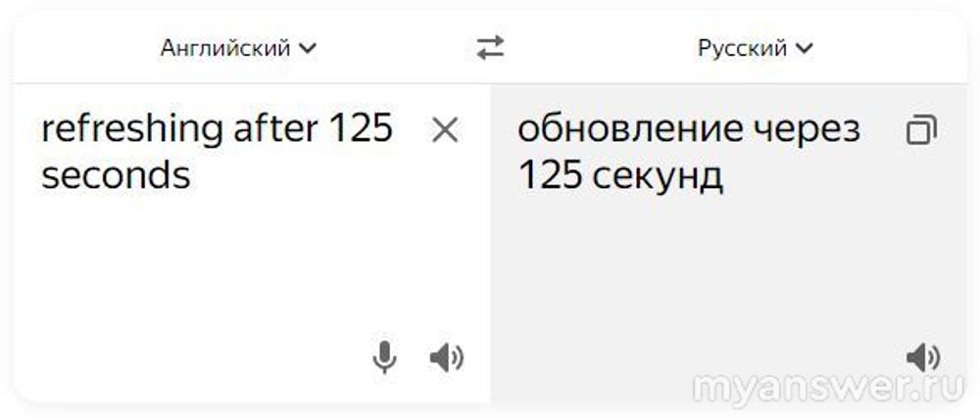Screen dimensions: 980x419
Task: Play audio of the Russian translation
Action: (x=923, y=358)
